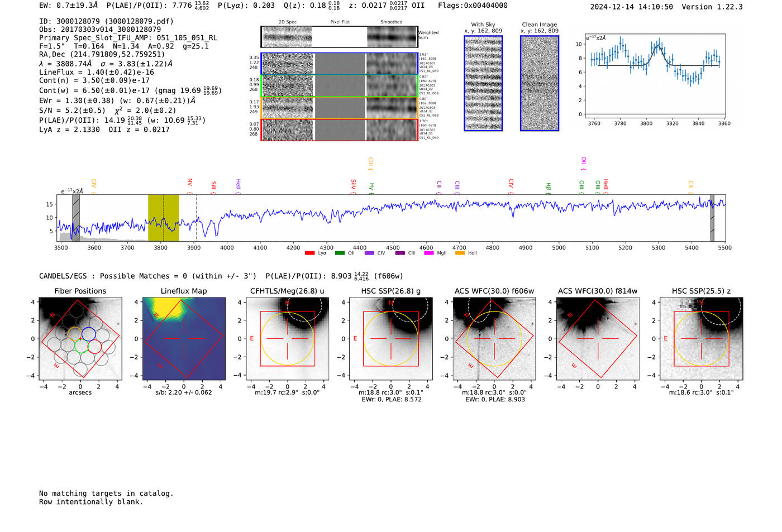Open the HSC SSP(25.5) z image
The height and width of the screenshot is (532, 782).
click(702, 339)
